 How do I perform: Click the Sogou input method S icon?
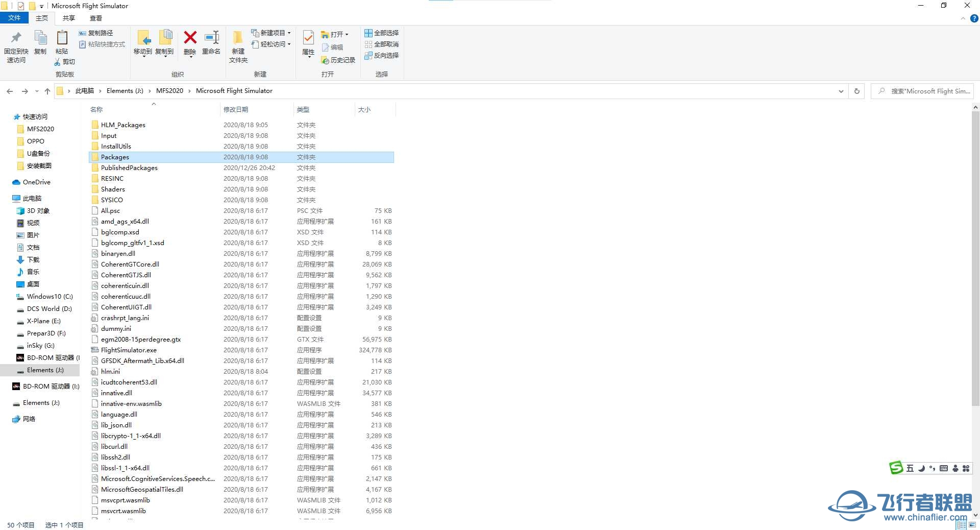pyautogui.click(x=896, y=468)
